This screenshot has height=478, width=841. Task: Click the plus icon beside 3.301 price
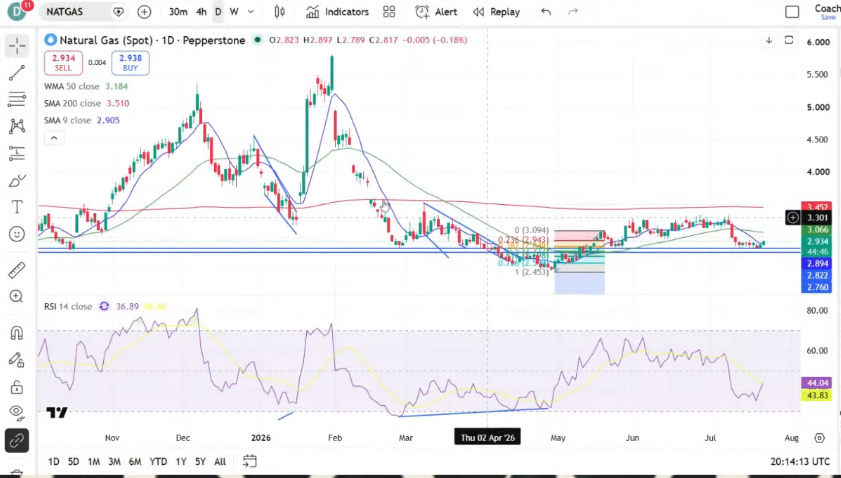792,218
